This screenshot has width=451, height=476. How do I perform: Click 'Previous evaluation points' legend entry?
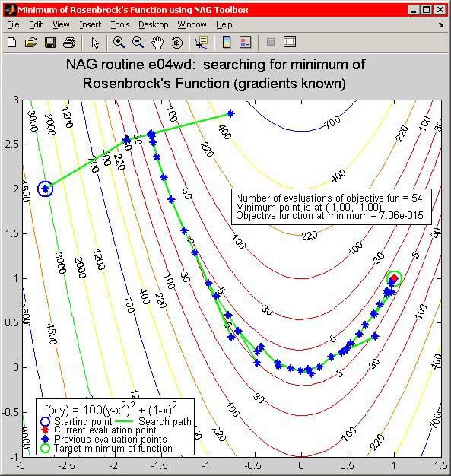pyautogui.click(x=110, y=440)
